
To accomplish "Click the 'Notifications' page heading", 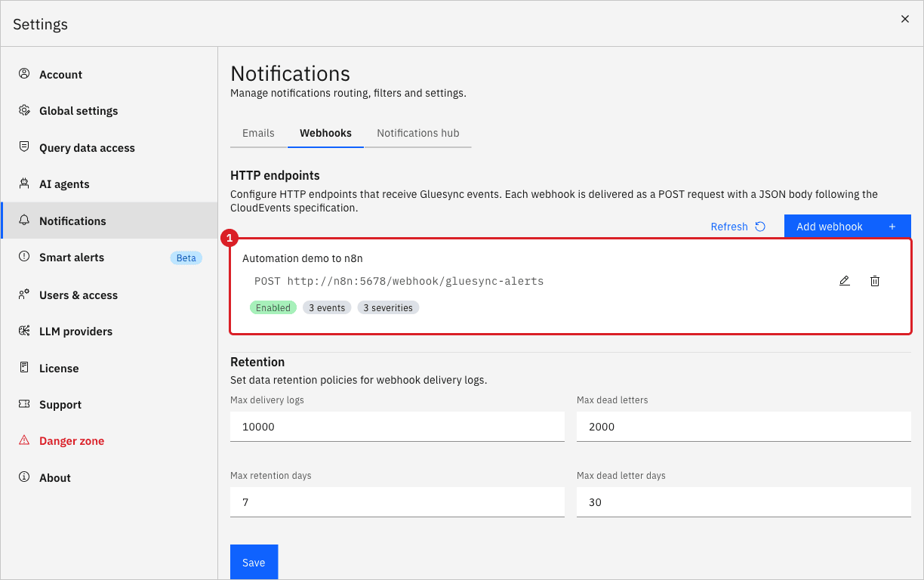I will [x=291, y=73].
